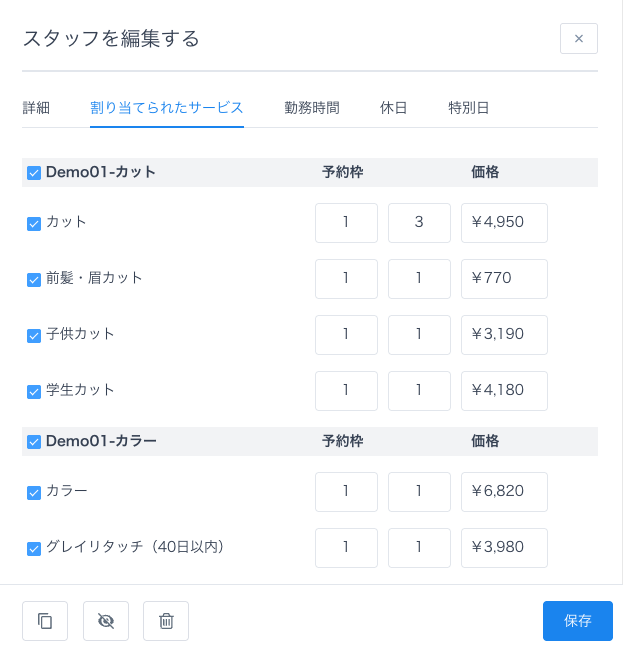Click the カット price field ¥4,950
Screen dimensions: 623x652
click(504, 223)
